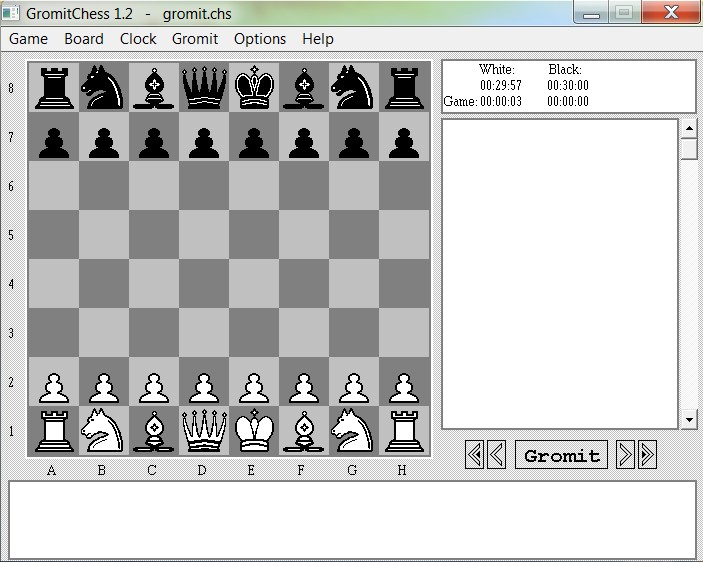This screenshot has height=562, width=703.
Task: Select the white bishop on F1
Action: (x=304, y=431)
